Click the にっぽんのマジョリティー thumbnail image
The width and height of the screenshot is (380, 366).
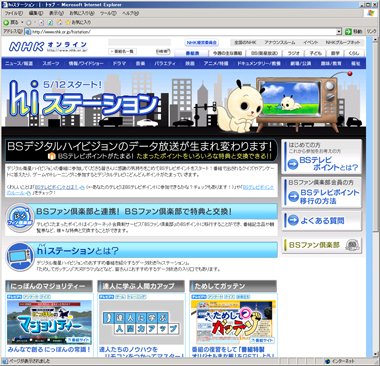pos(49,322)
